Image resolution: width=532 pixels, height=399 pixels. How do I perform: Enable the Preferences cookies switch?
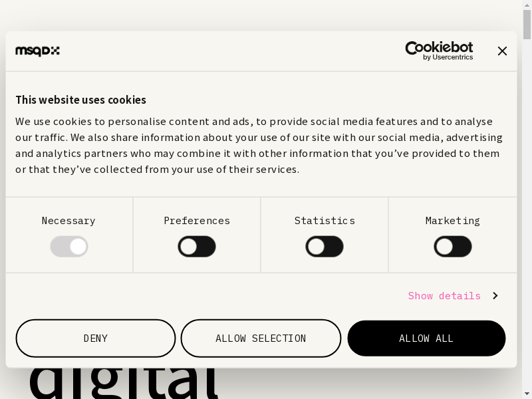[197, 247]
